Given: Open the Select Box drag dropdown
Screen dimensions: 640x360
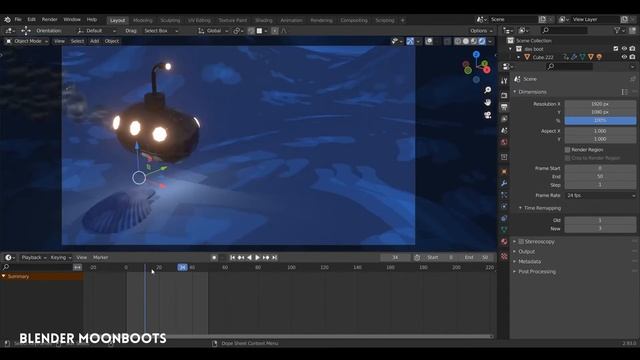Looking at the screenshot, I should 161,31.
